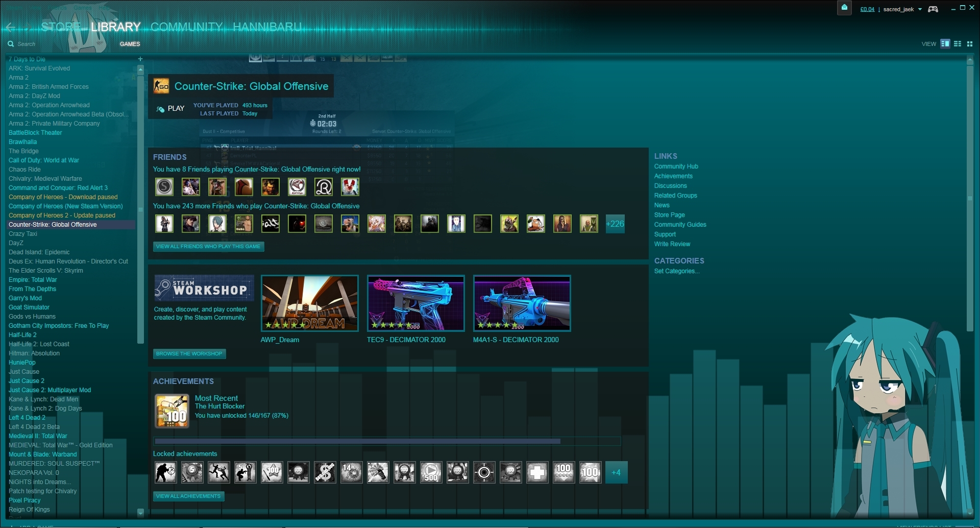Screen dimensions: 980x528
Task: Click Browse the Workshop button
Action: (x=189, y=354)
